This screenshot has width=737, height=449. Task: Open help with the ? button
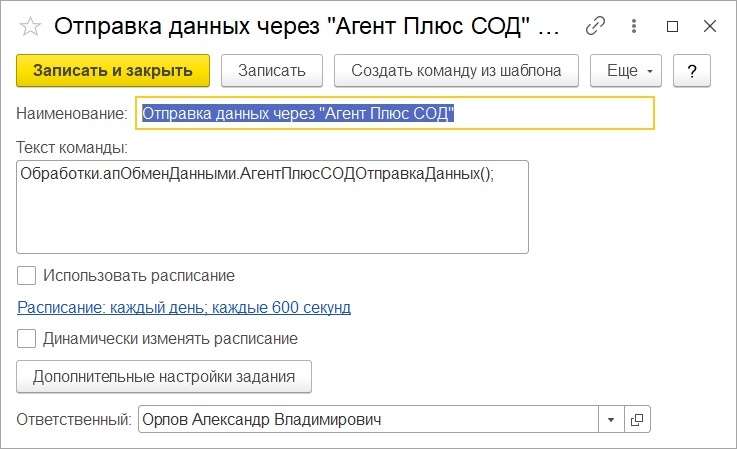691,71
